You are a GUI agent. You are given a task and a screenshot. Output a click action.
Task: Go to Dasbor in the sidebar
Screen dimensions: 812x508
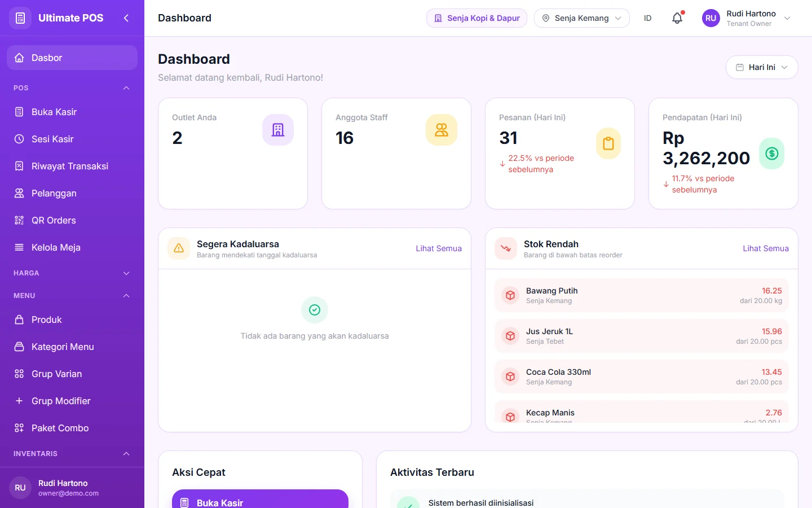[72, 58]
